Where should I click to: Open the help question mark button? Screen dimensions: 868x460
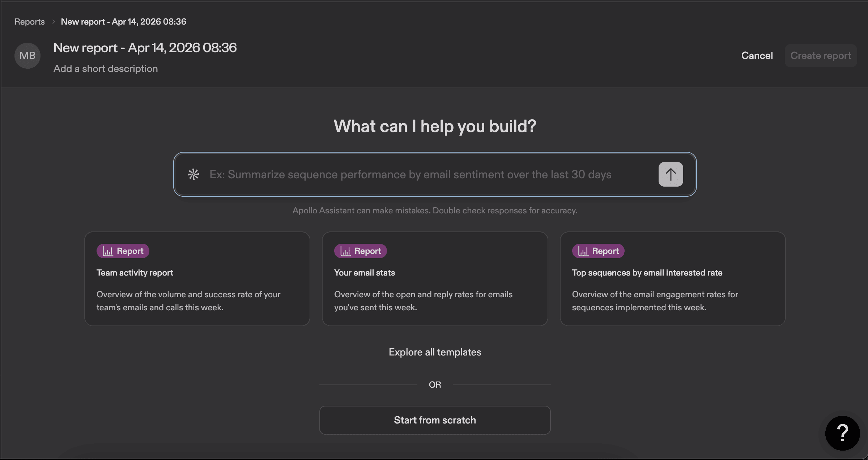843,433
